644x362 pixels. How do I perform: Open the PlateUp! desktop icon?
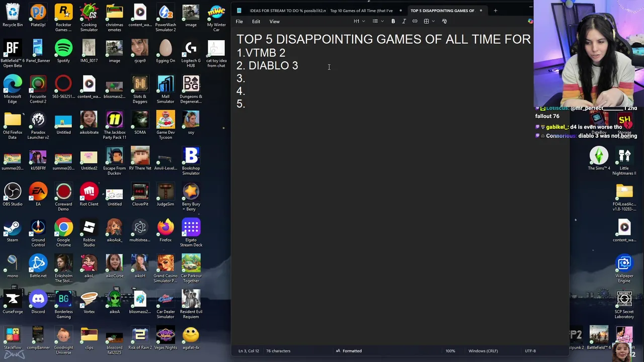[x=38, y=16]
